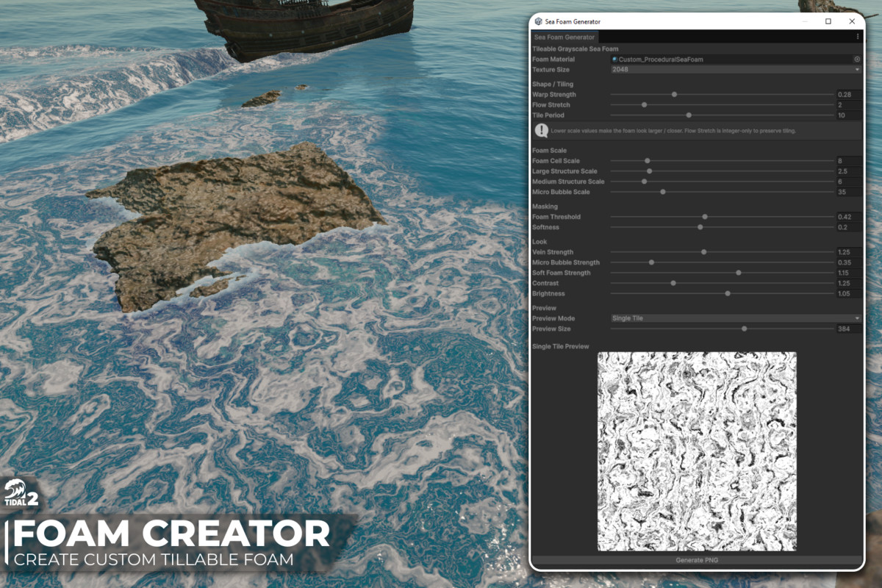Click the Foam Threshold value field 0.42

click(848, 217)
